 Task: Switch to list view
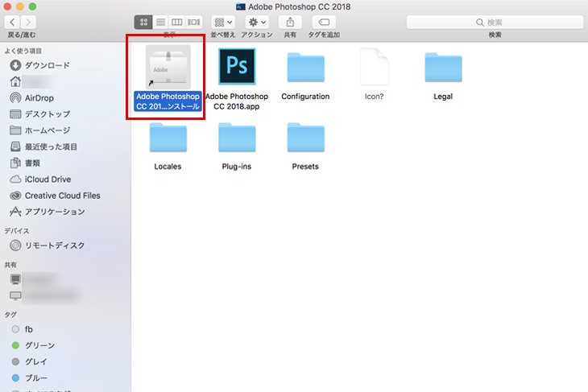160,22
